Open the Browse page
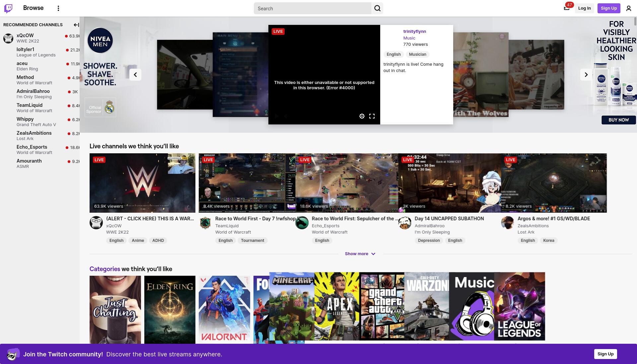 (x=33, y=8)
